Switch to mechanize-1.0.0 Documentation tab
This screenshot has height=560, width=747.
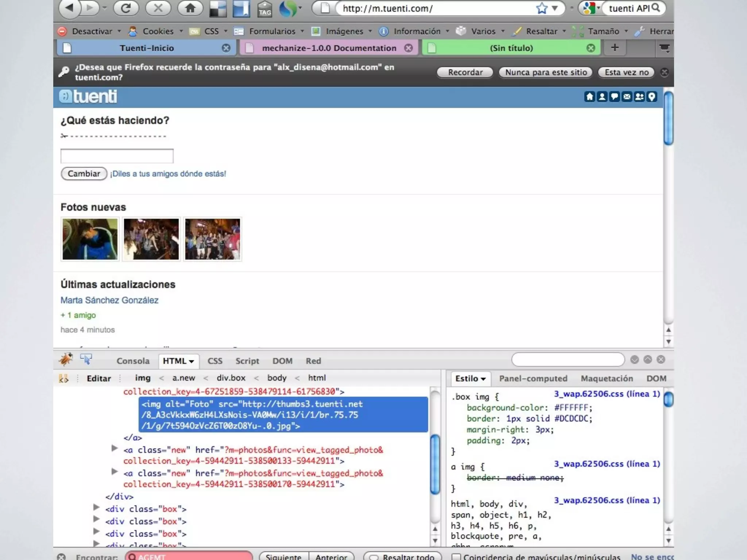329,48
